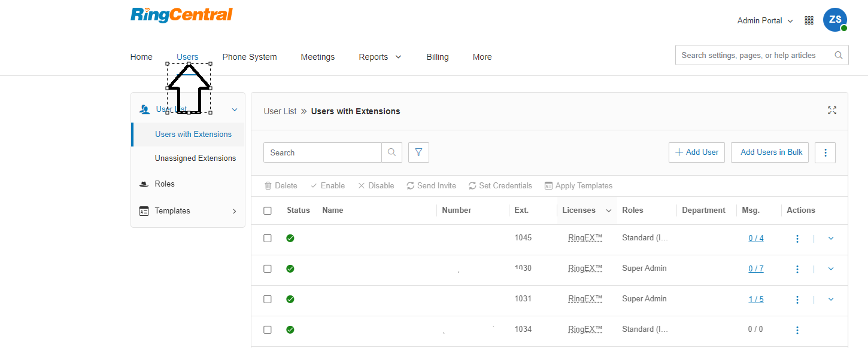Open the Billing tab
868x348 pixels.
(x=437, y=57)
